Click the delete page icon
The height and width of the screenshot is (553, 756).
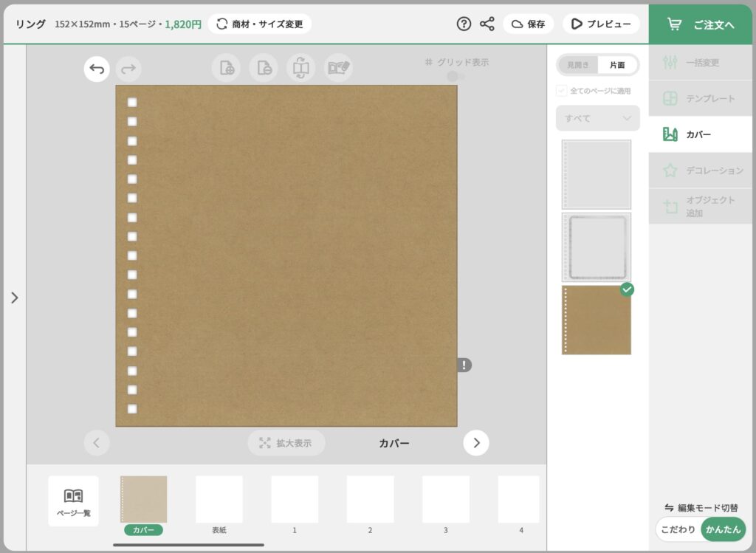pyautogui.click(x=264, y=68)
